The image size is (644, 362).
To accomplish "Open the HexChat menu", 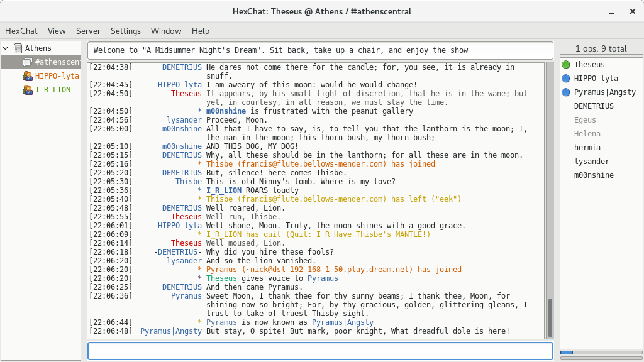I will [x=21, y=31].
